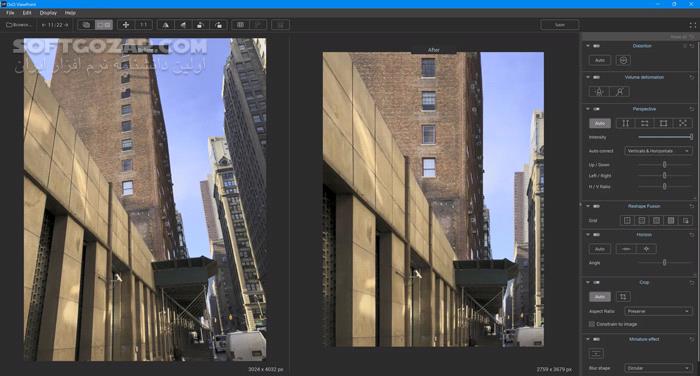Select diagonal volume deformation icon
The image size is (700, 376).
tap(620, 92)
